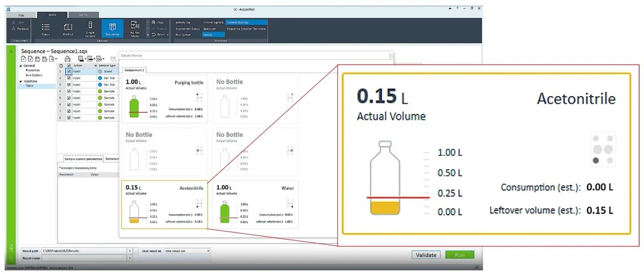
Task: Click the green Run button
Action: (459, 254)
